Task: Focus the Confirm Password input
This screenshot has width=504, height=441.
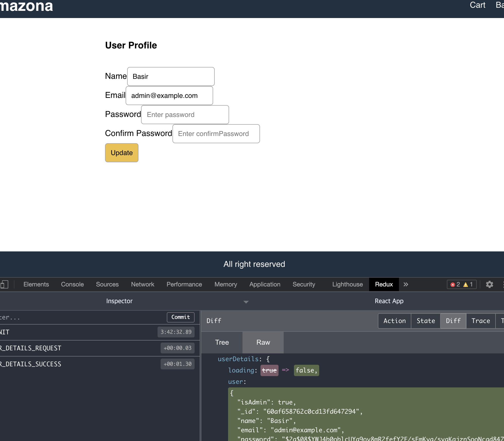Action: coord(216,134)
